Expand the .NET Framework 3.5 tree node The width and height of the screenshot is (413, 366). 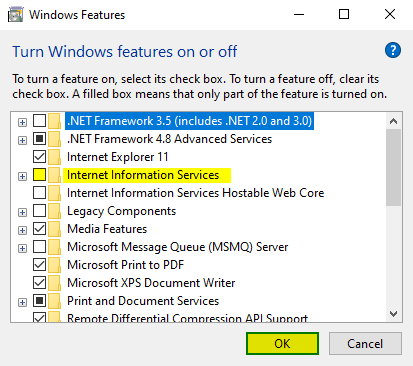[22, 122]
